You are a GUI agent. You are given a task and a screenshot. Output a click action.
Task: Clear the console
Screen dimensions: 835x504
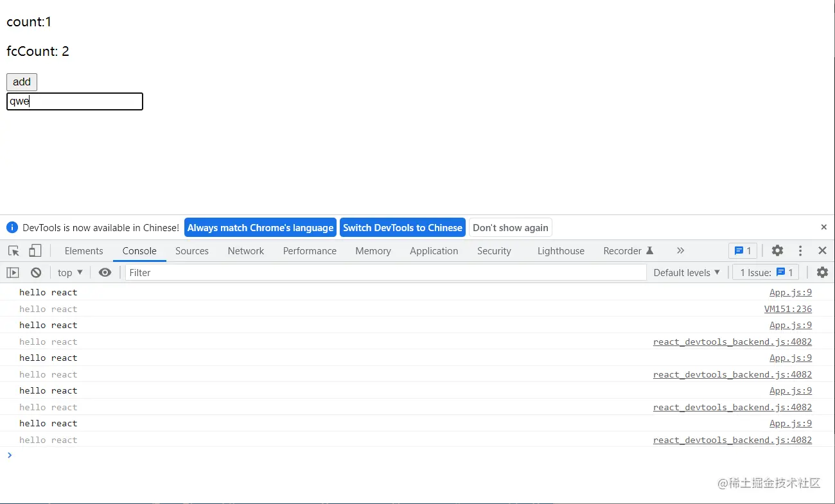point(36,273)
